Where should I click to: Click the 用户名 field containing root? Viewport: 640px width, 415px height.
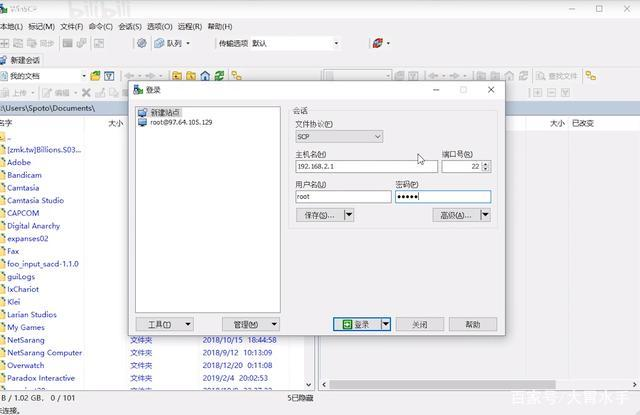click(343, 197)
